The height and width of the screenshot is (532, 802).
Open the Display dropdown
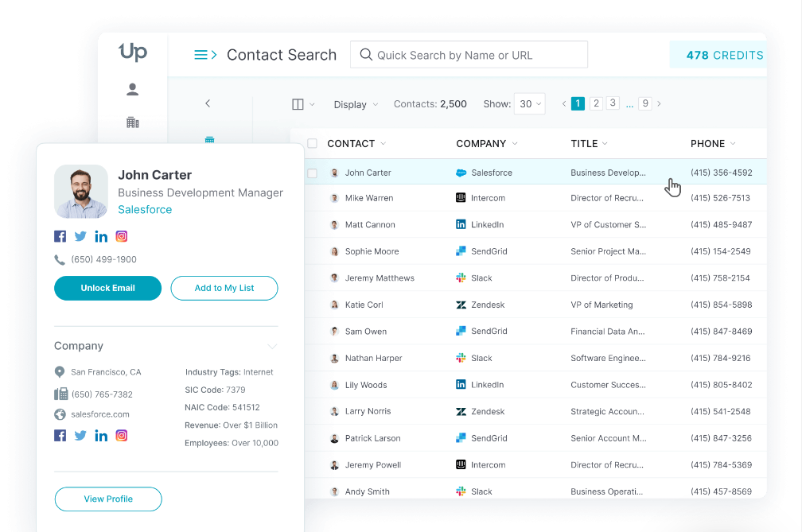pos(356,104)
